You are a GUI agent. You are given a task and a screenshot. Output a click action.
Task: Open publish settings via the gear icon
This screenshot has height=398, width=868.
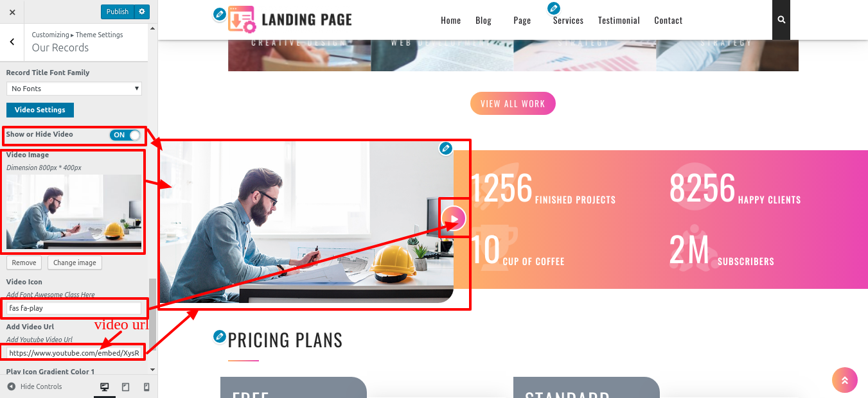pos(142,12)
